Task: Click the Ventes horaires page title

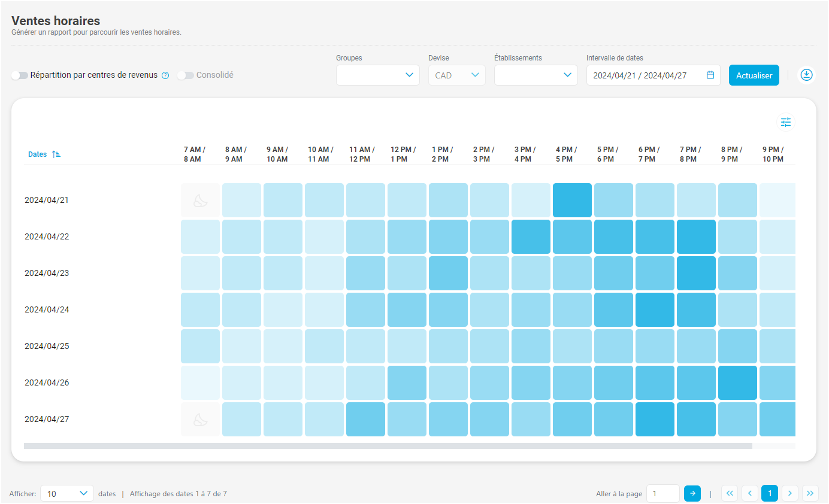Action: 56,21
